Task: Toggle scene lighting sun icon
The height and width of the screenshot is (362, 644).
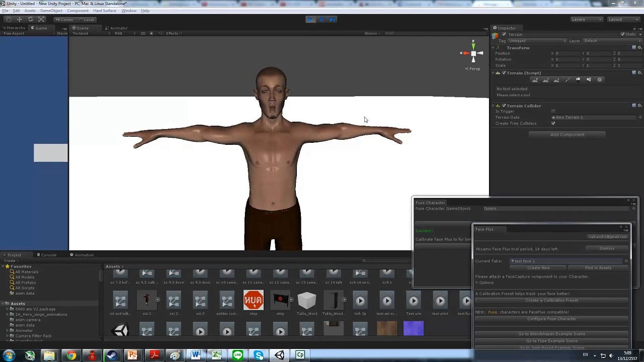Action: 151,34
